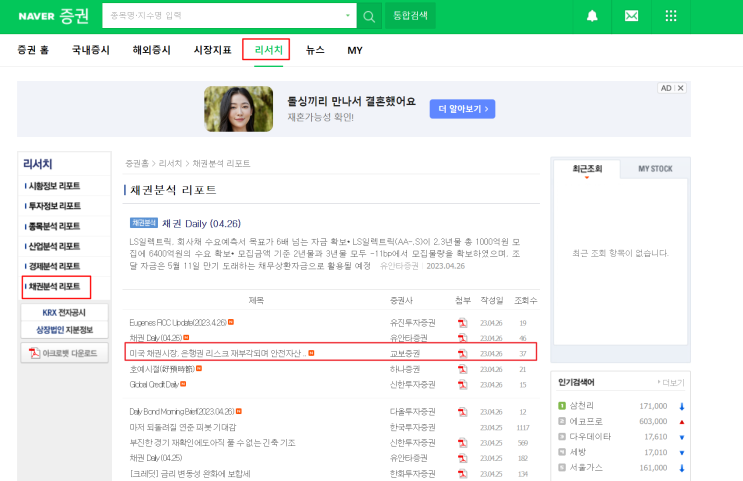Click 증권홈 in the breadcrumb

[137, 163]
